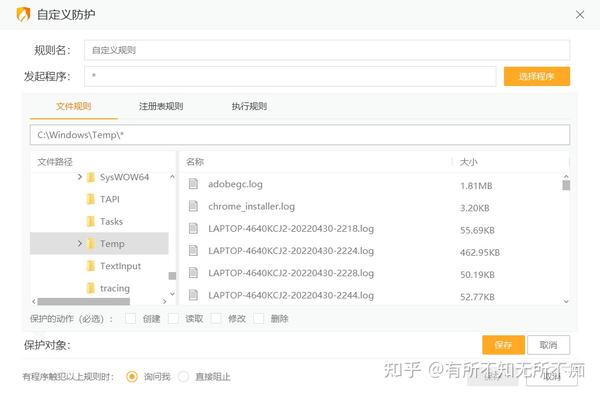Screen dimensions: 600x395
Task: Enable the 创建 protection action checkbox
Action: pos(130,318)
